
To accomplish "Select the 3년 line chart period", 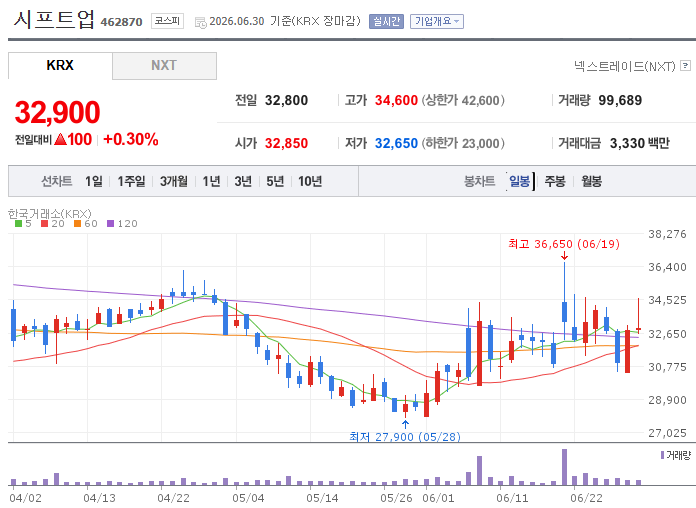I will pyautogui.click(x=243, y=181).
